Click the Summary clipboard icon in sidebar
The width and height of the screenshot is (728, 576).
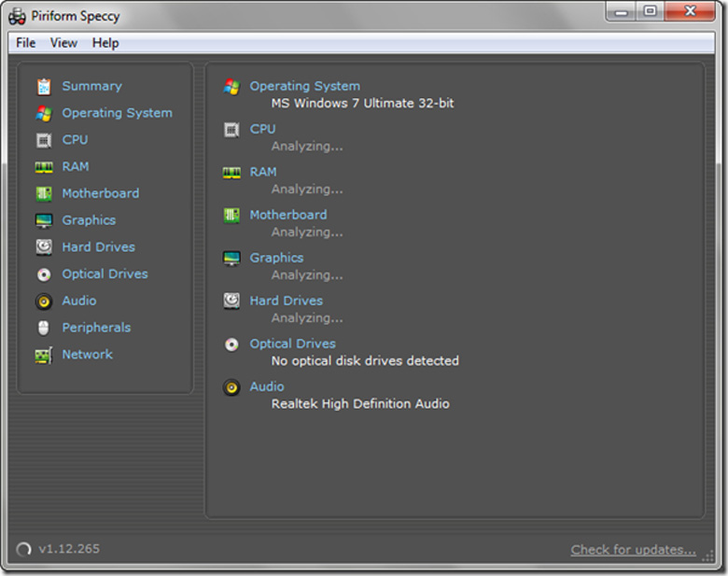tap(44, 87)
